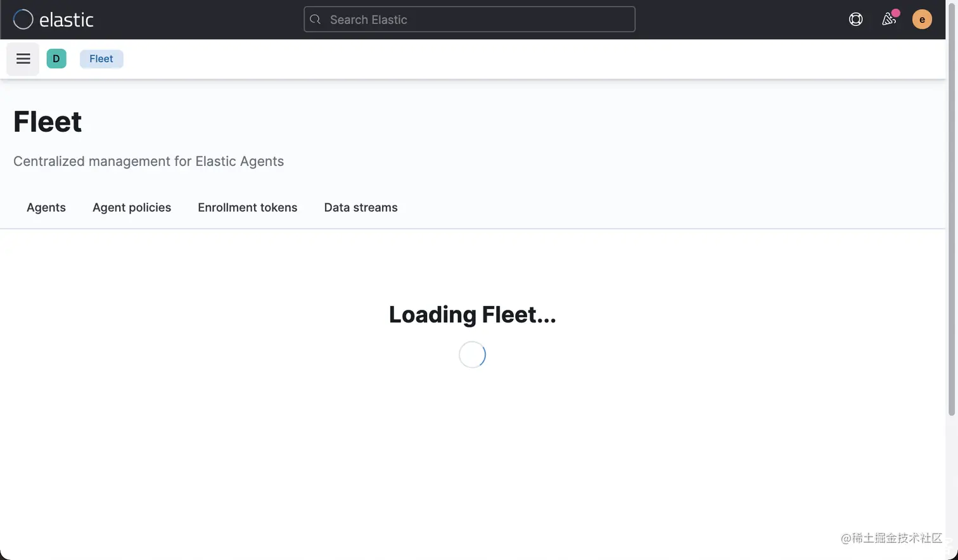The height and width of the screenshot is (560, 958).
Task: Open the Data streams tab
Action: pos(361,208)
